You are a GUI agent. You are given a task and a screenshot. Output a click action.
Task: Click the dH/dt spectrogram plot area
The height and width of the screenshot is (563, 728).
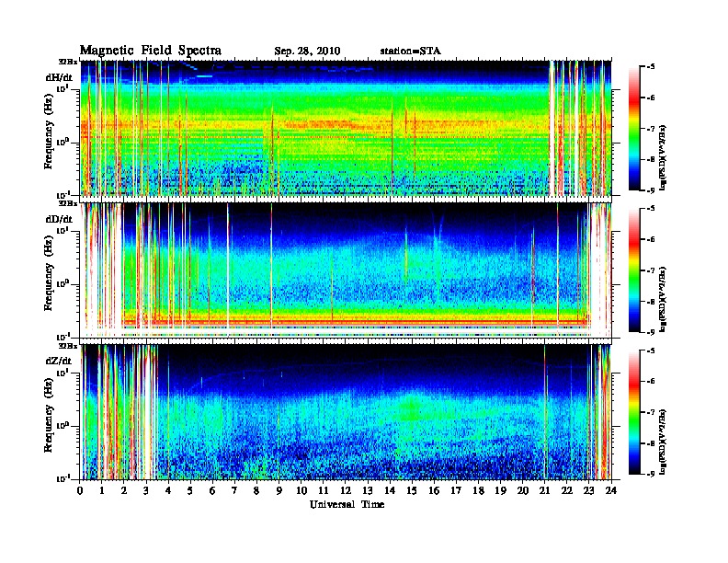click(346, 128)
